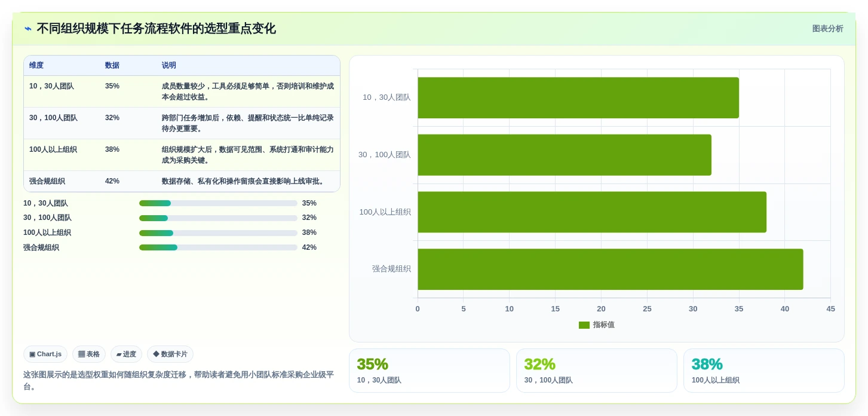
Task: Click the 强合规组织 progress bar
Action: pyautogui.click(x=218, y=247)
